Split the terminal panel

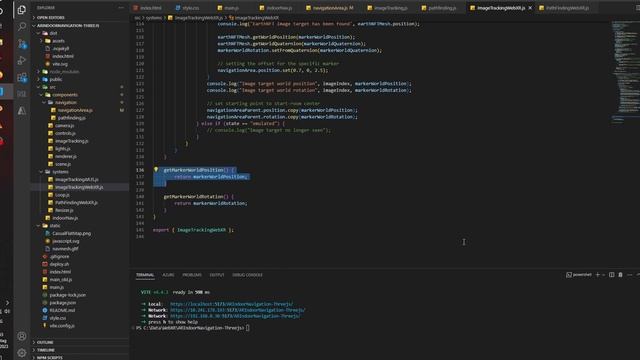pyautogui.click(x=611, y=275)
